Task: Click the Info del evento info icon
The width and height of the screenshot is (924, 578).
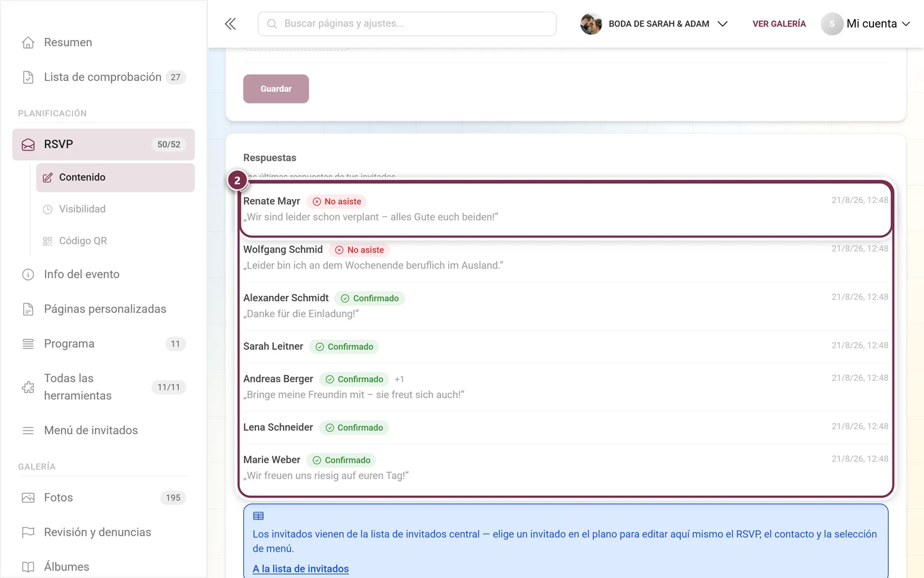Action: [28, 275]
